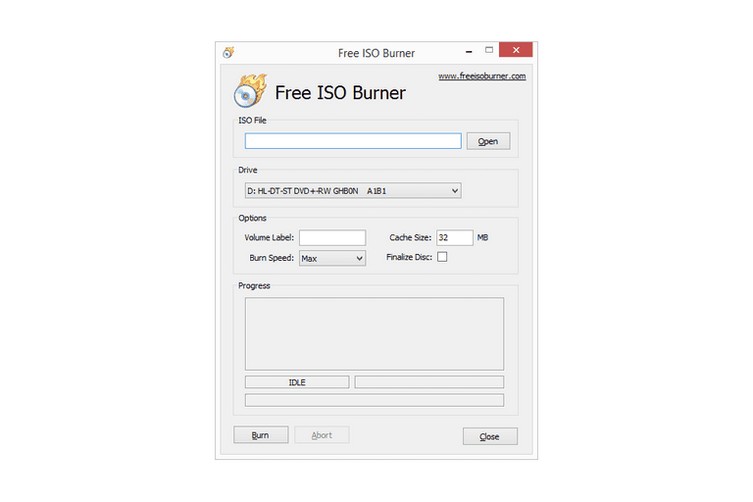753x502 pixels.
Task: Focus the ISO File path field
Action: 353,141
